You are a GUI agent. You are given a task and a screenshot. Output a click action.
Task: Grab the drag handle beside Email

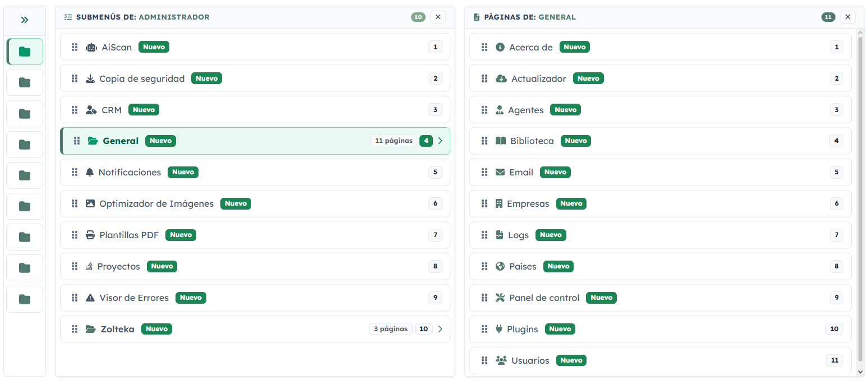pyautogui.click(x=484, y=172)
